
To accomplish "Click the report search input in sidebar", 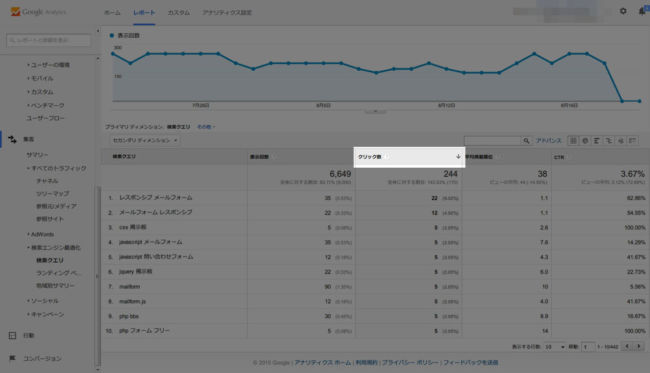I will (49, 40).
